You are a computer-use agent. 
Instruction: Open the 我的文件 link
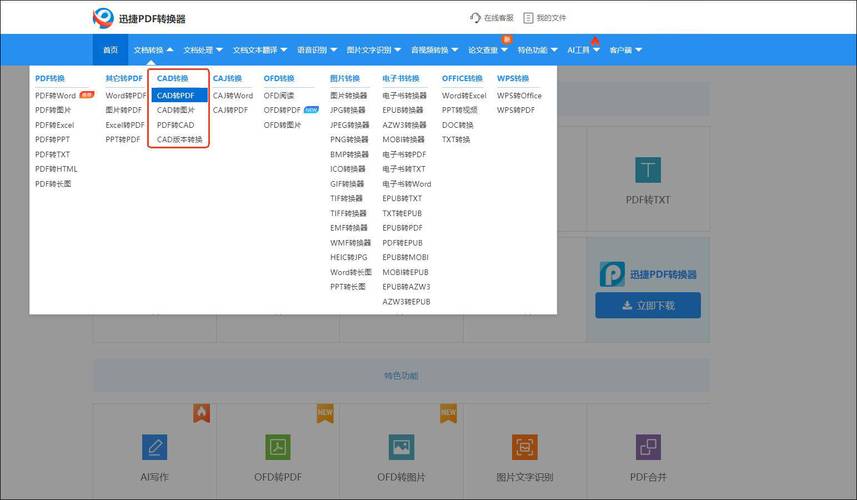click(551, 18)
